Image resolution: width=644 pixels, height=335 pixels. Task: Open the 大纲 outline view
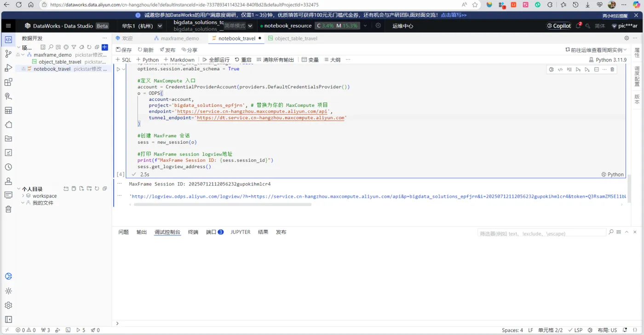[x=332, y=60]
